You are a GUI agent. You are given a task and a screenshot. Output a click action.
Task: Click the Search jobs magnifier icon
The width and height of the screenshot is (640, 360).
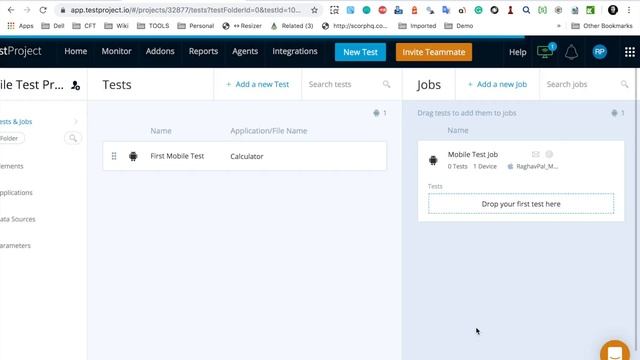[x=624, y=84]
